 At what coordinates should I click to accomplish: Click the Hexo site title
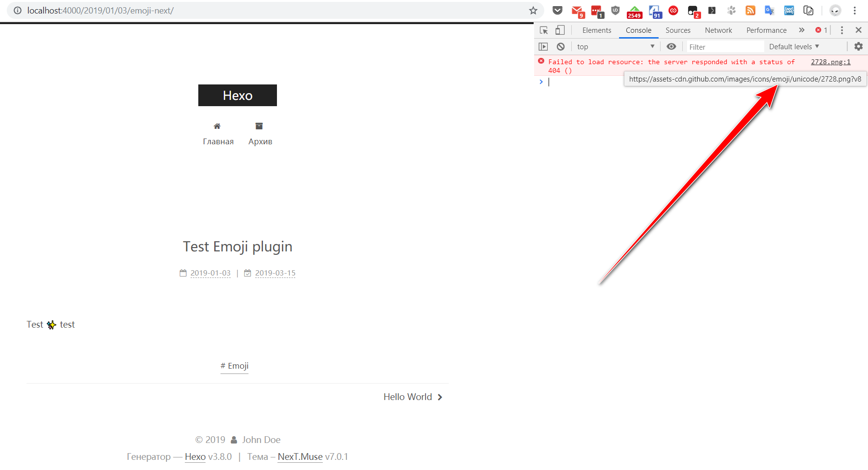pyautogui.click(x=237, y=95)
